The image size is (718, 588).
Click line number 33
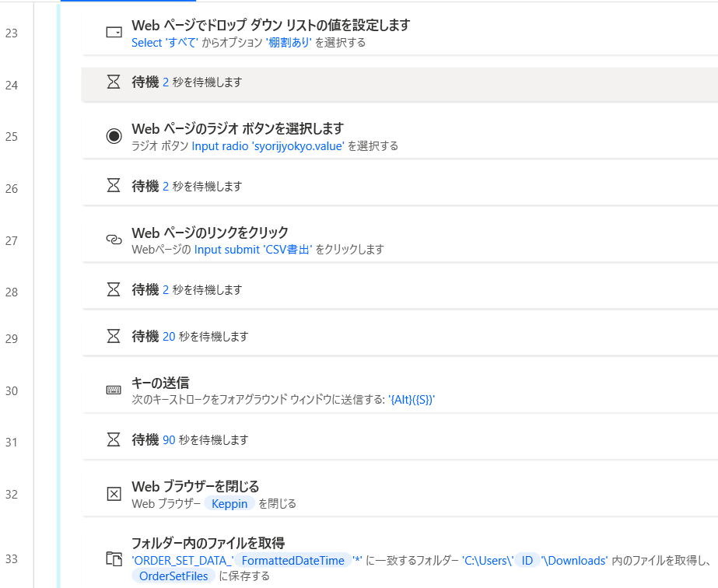(x=12, y=559)
